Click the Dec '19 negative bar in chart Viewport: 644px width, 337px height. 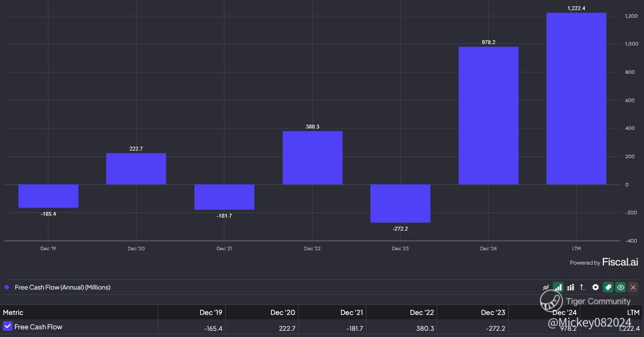click(x=48, y=196)
